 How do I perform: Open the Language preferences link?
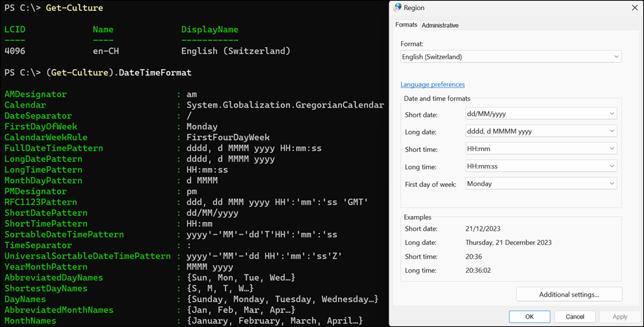(432, 84)
